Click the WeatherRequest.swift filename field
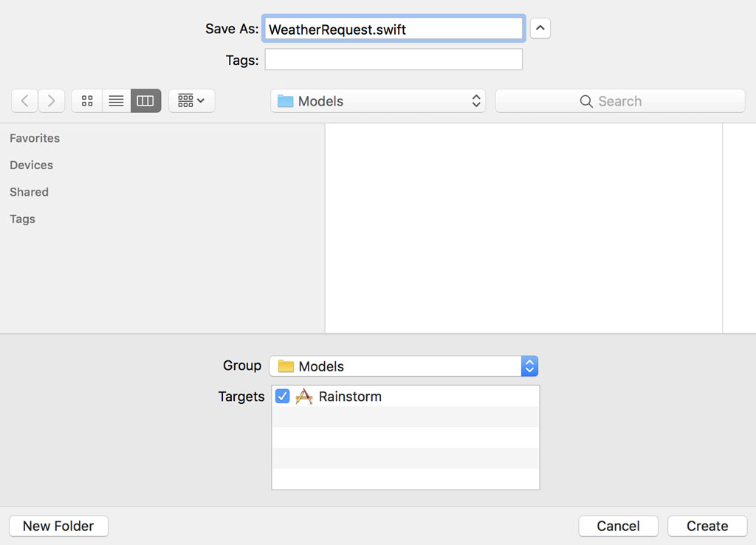This screenshot has height=545, width=756. coord(393,27)
